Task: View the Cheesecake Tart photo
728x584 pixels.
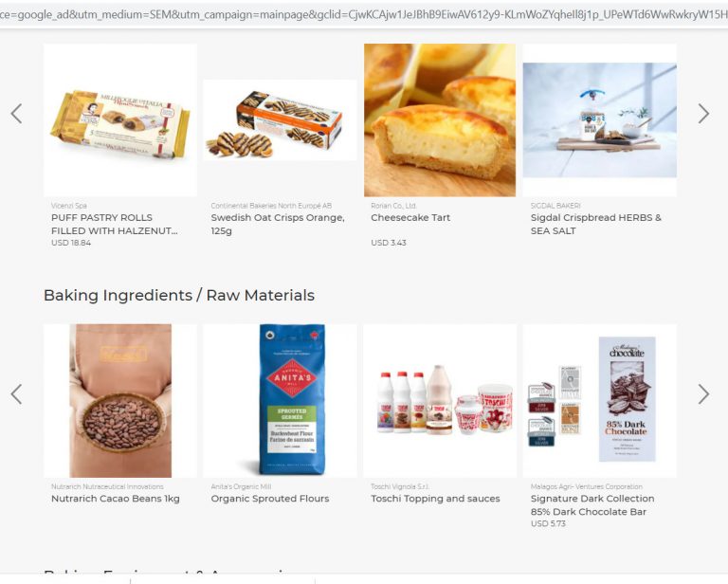Action: click(440, 120)
